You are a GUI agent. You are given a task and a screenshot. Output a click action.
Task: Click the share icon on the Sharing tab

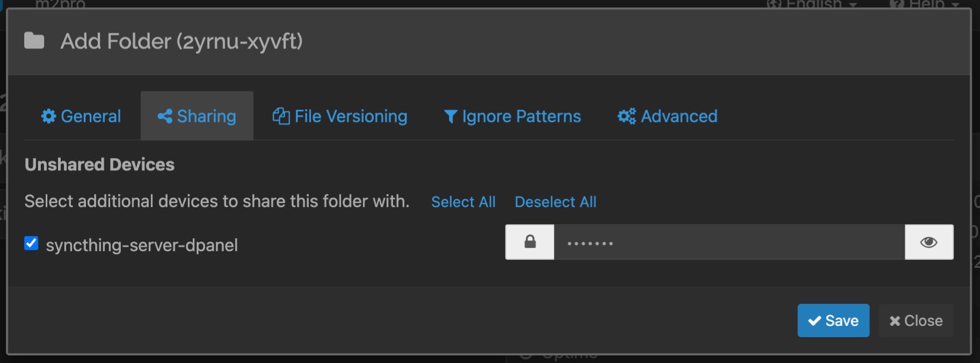coord(165,116)
